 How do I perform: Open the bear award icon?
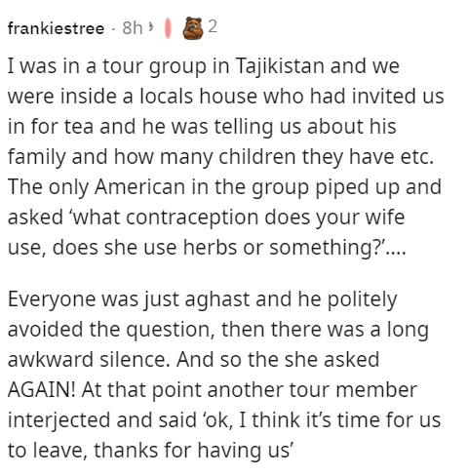pyautogui.click(x=193, y=28)
